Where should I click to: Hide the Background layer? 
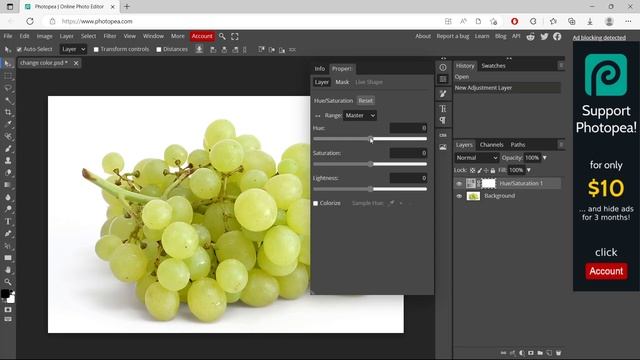click(x=459, y=196)
